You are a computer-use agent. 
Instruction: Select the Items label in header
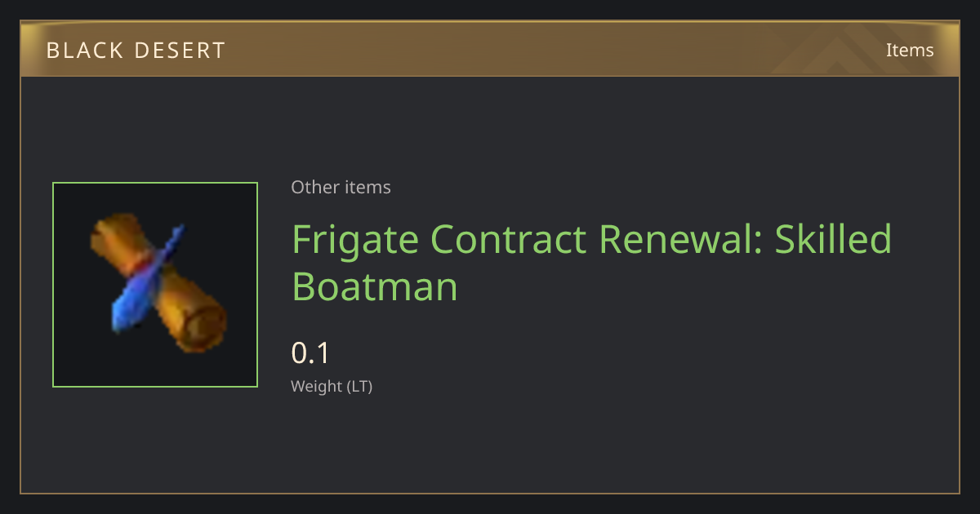point(910,50)
